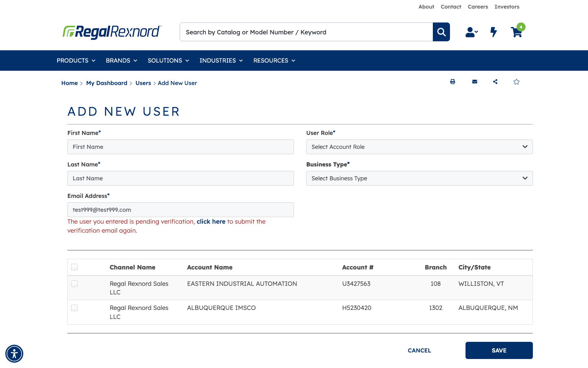Click EASTERN INDUSTRIAL AUTOMATION account name

pos(242,284)
